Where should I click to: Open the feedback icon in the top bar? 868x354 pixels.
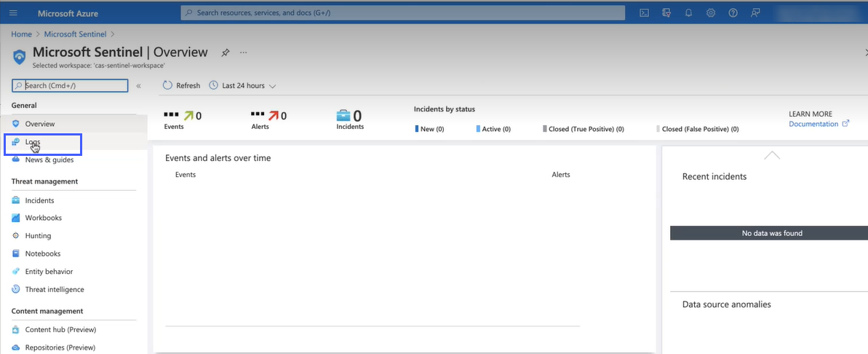[755, 12]
